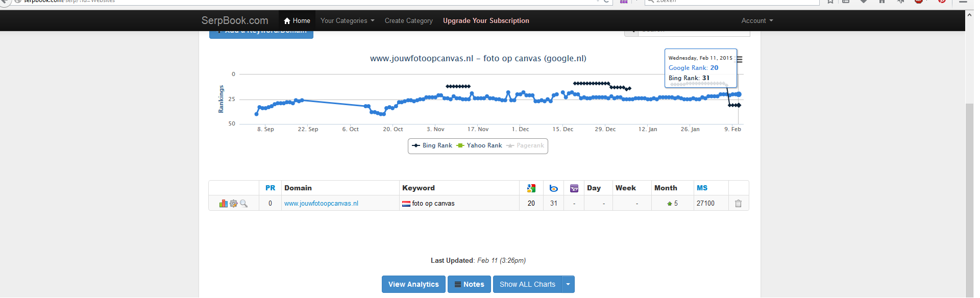980x298 pixels.
Task: Click the 27100 MS value
Action: [705, 204]
